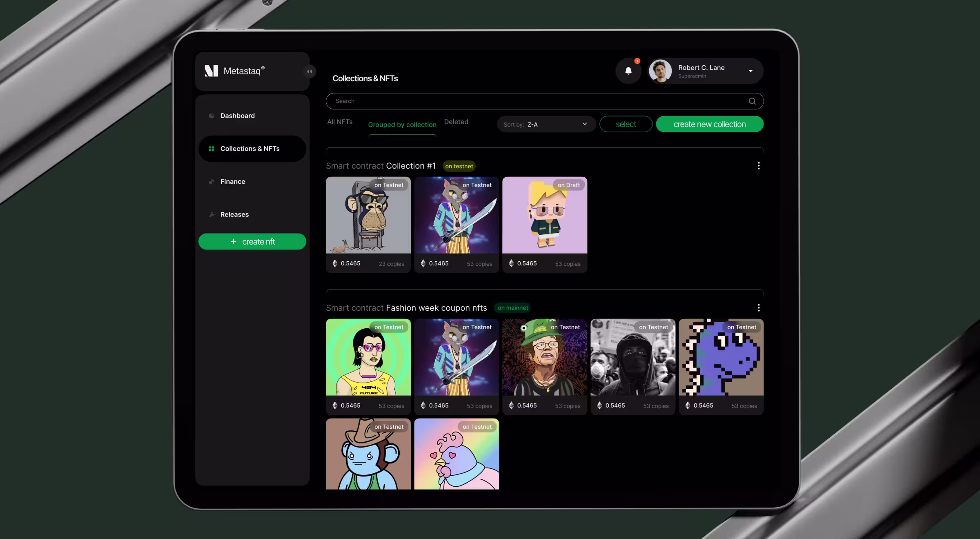Open the ape NFT thumbnail in Collection #1
The image size is (980, 539).
368,215
